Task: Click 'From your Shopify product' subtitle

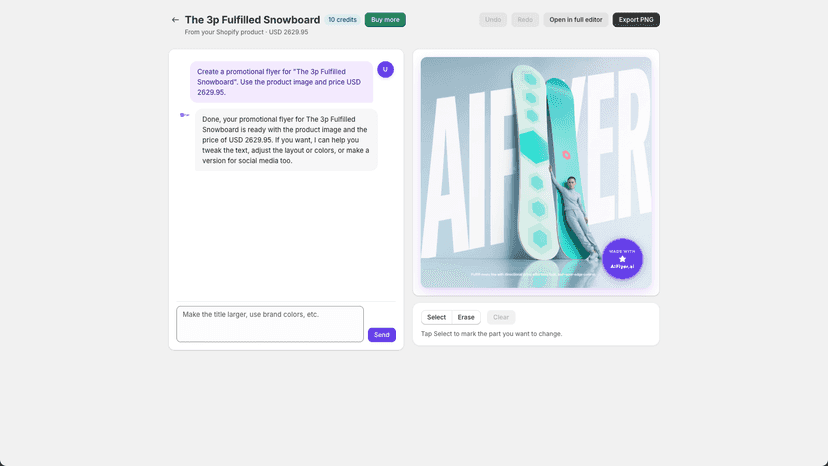Action: pos(246,32)
